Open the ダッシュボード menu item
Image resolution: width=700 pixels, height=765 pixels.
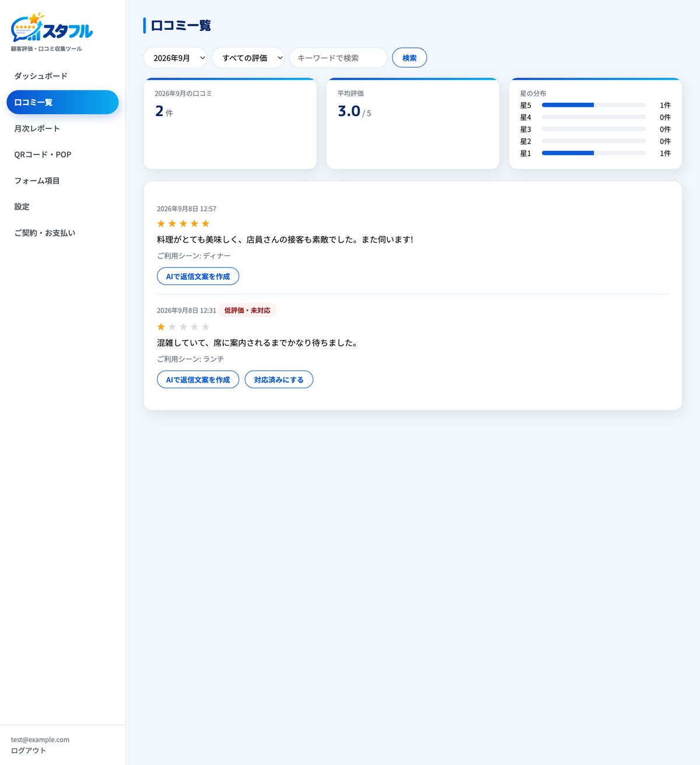click(62, 76)
